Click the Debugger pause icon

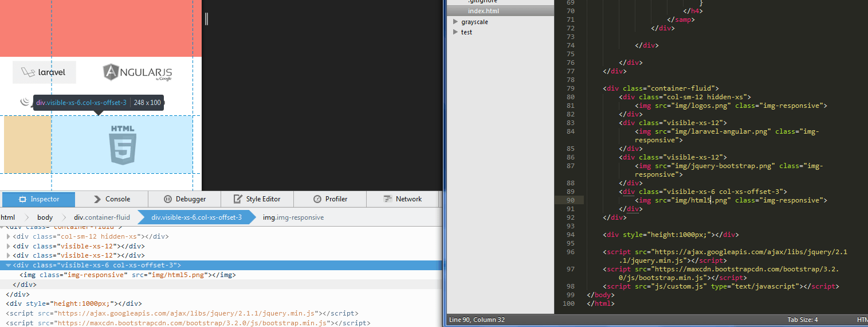point(168,199)
